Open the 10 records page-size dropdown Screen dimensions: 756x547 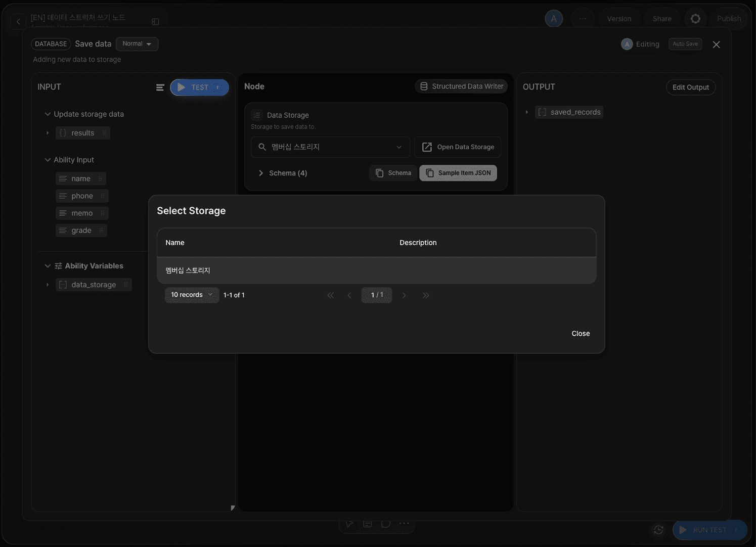(x=192, y=295)
